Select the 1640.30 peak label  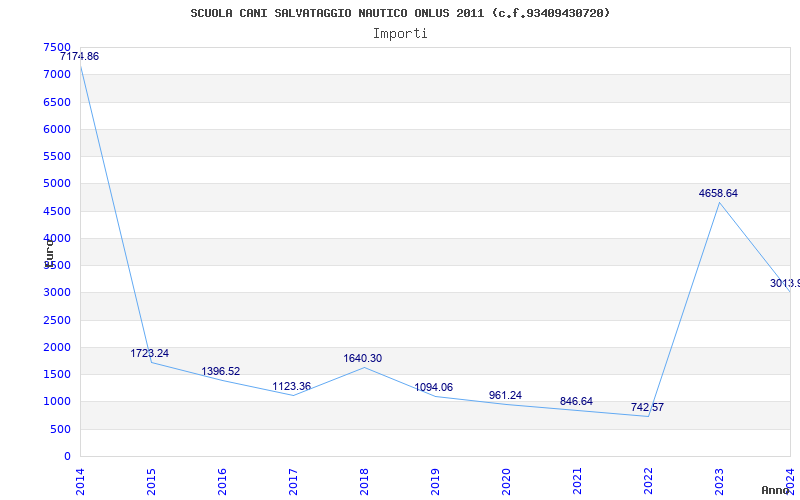(362, 359)
